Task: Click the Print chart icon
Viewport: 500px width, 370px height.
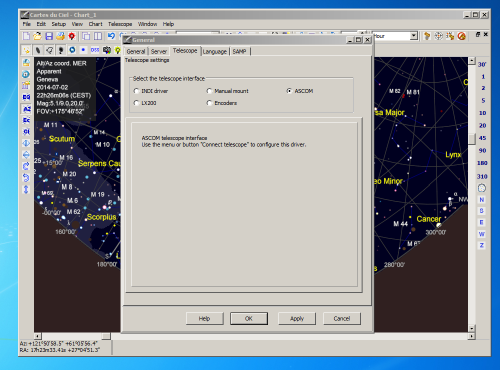Action: (x=60, y=36)
